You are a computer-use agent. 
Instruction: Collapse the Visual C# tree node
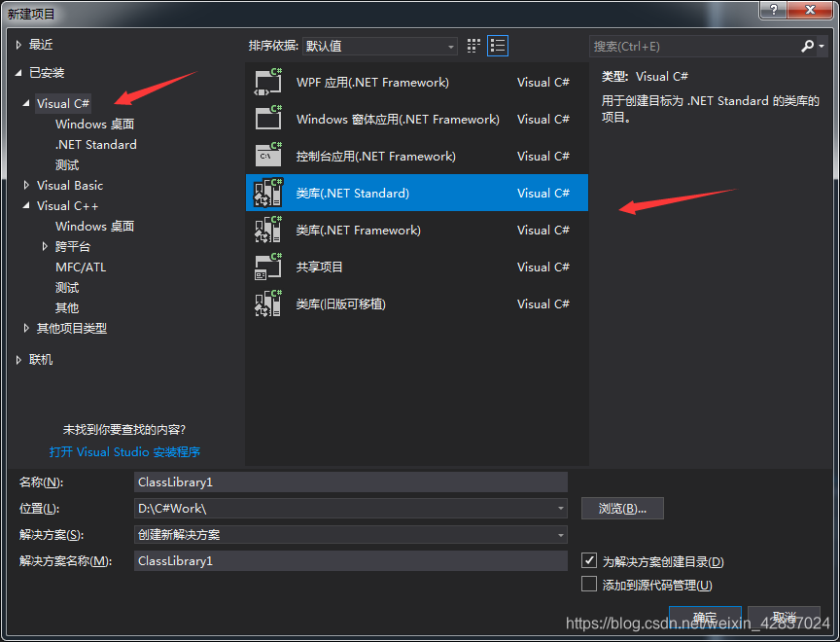coord(26,103)
